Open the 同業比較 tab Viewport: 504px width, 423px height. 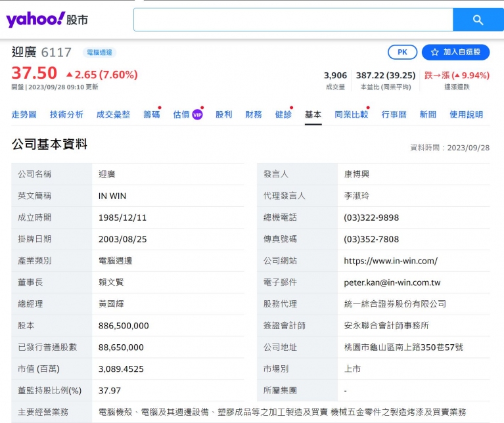(x=352, y=115)
